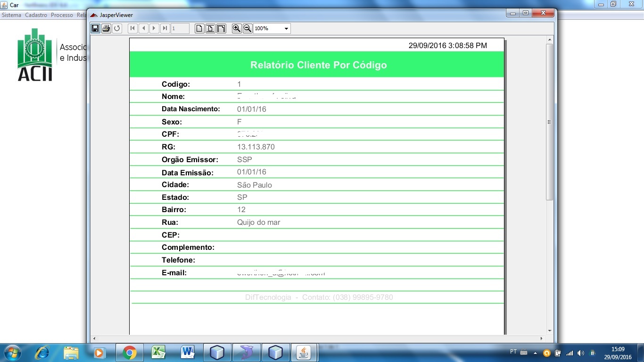Toggle the fit page view button
644x362 pixels.
coord(210,28)
